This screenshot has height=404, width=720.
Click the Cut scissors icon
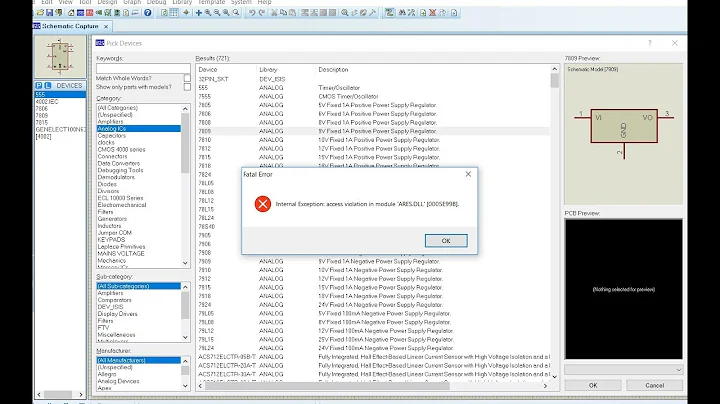[x=274, y=13]
